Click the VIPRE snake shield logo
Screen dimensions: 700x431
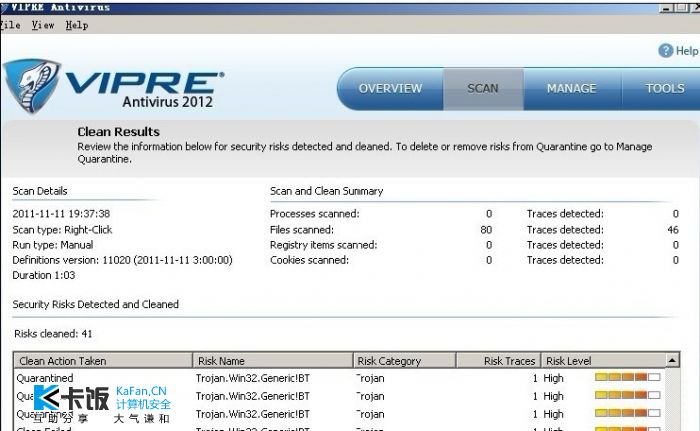tap(32, 85)
